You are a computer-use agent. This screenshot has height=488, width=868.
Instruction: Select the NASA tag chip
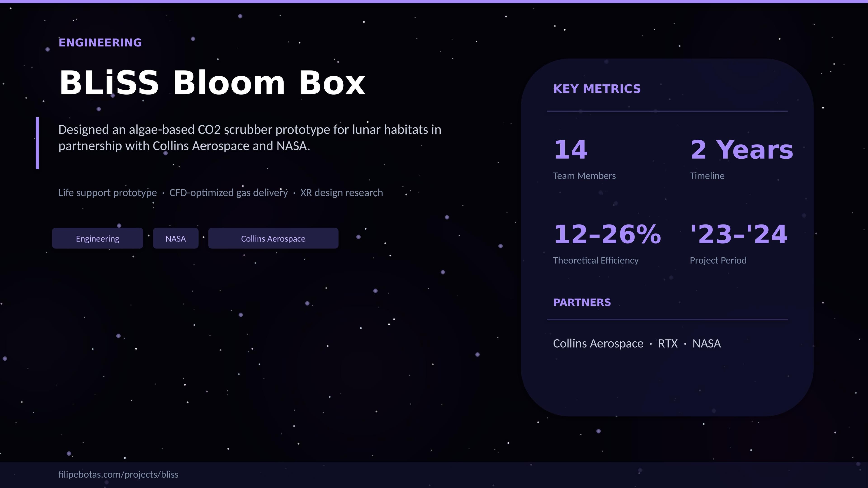pos(176,238)
